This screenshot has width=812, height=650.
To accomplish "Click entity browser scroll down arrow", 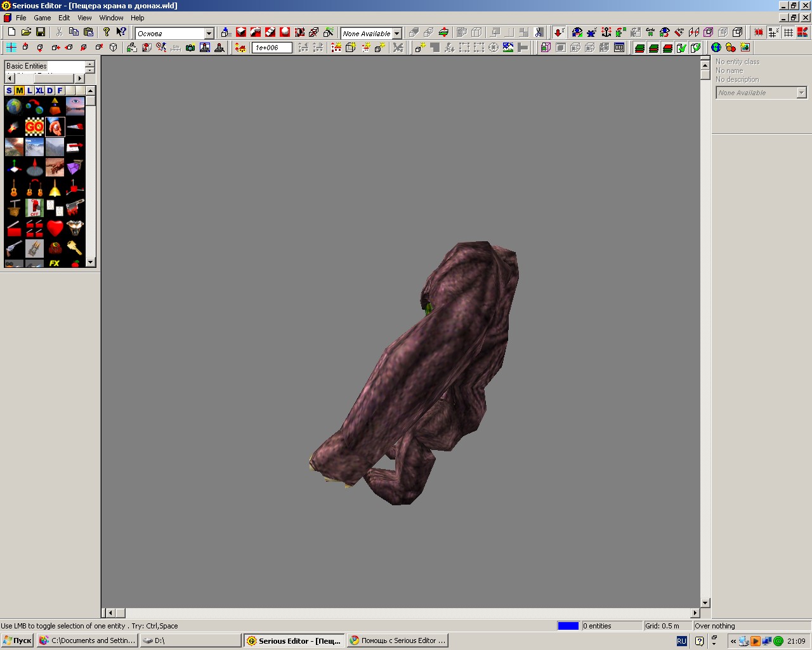I will [x=91, y=262].
